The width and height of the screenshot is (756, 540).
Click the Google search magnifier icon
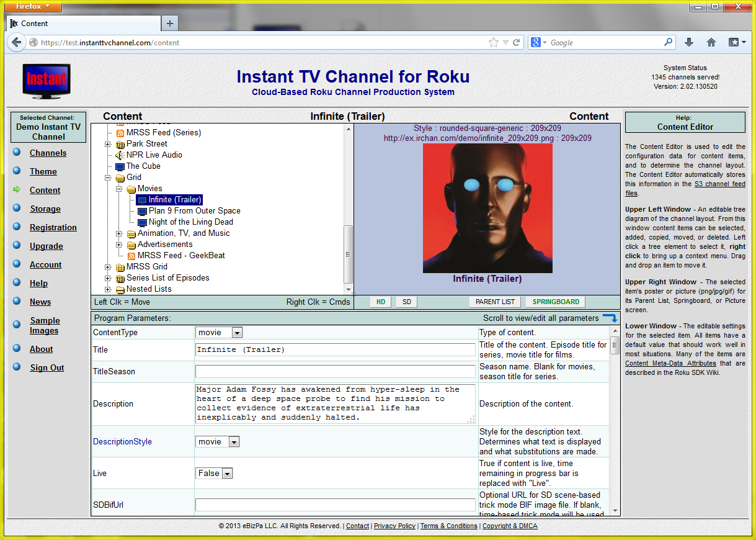click(669, 42)
